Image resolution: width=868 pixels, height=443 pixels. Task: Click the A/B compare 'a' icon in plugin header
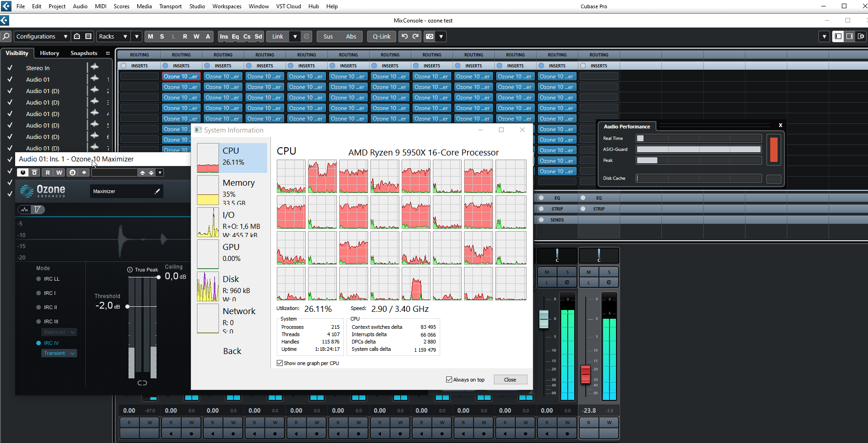pos(73,172)
